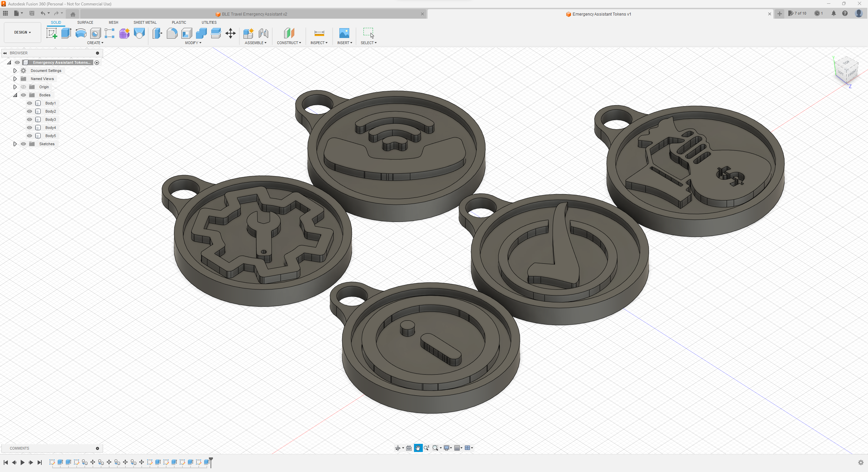Switch to the Surface tab

85,22
